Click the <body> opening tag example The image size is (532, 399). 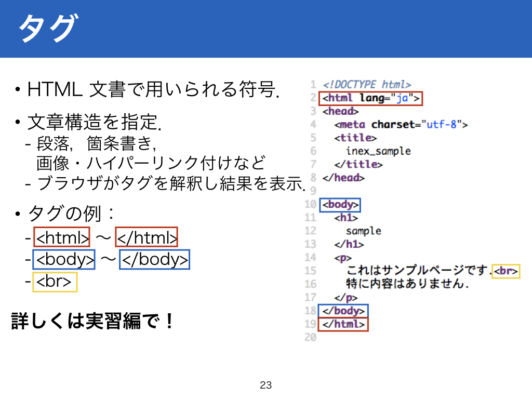click(x=64, y=260)
